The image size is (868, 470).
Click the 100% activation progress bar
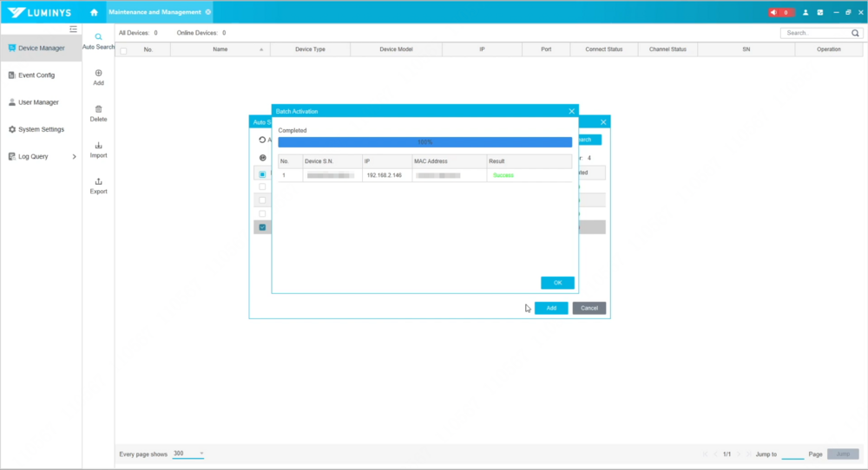[x=424, y=141]
